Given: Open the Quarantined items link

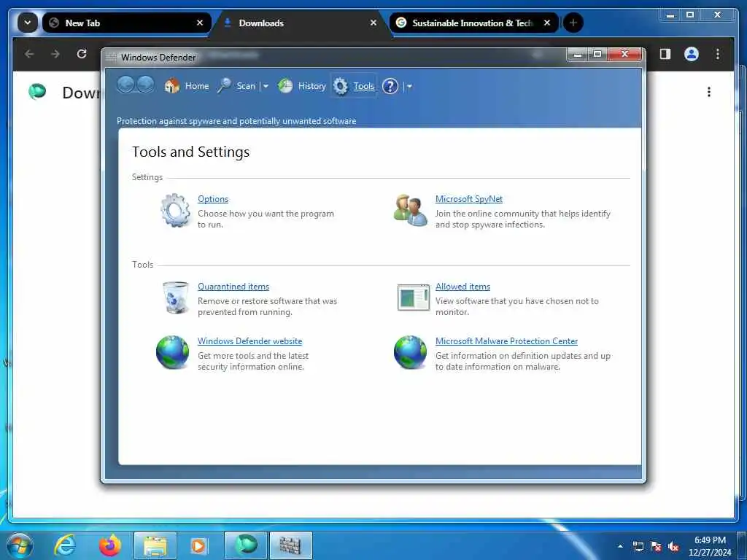Looking at the screenshot, I should [x=233, y=287].
